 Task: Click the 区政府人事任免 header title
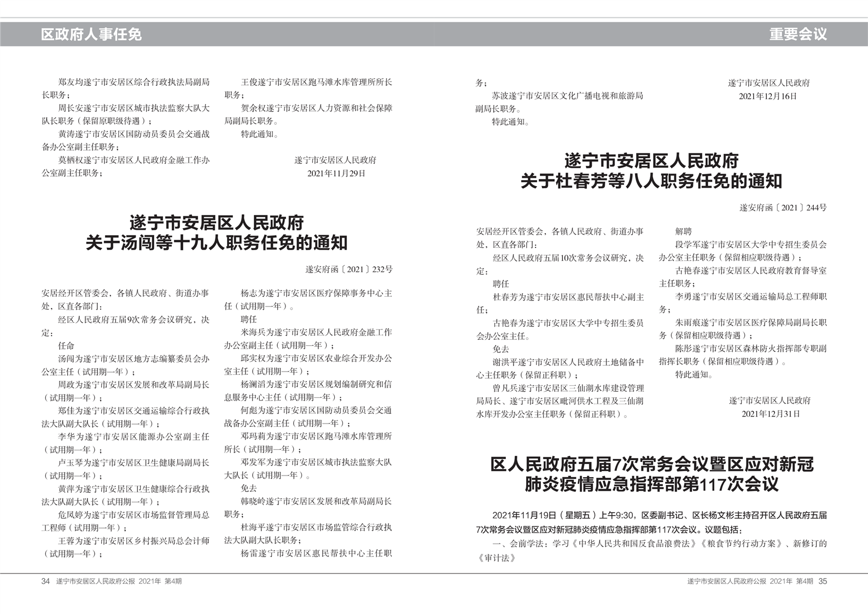coord(91,34)
